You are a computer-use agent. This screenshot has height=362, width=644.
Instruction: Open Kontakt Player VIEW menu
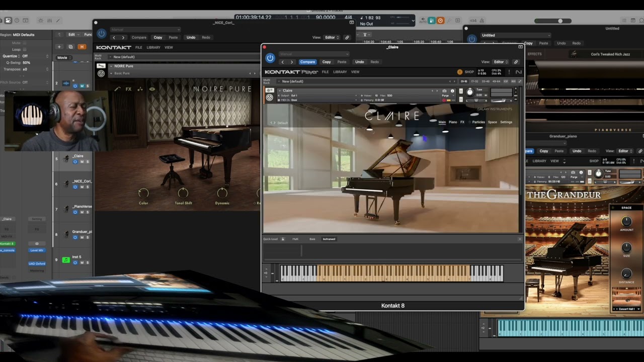click(x=355, y=72)
